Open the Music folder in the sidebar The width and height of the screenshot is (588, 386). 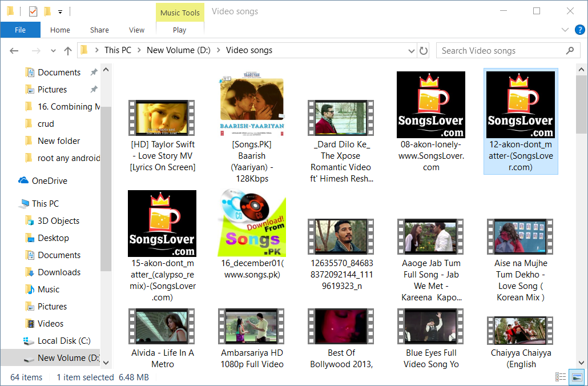(x=42, y=289)
